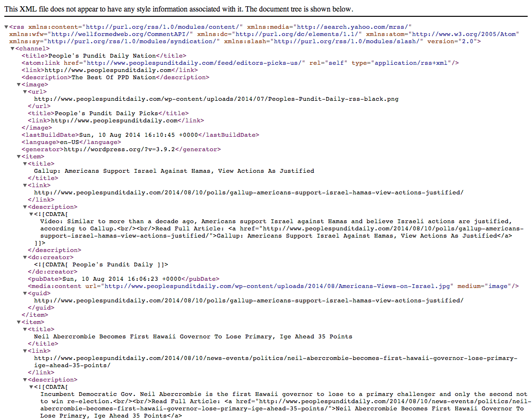Collapse the url node under image
Viewport: 532px width, 419px height.
(x=25, y=92)
